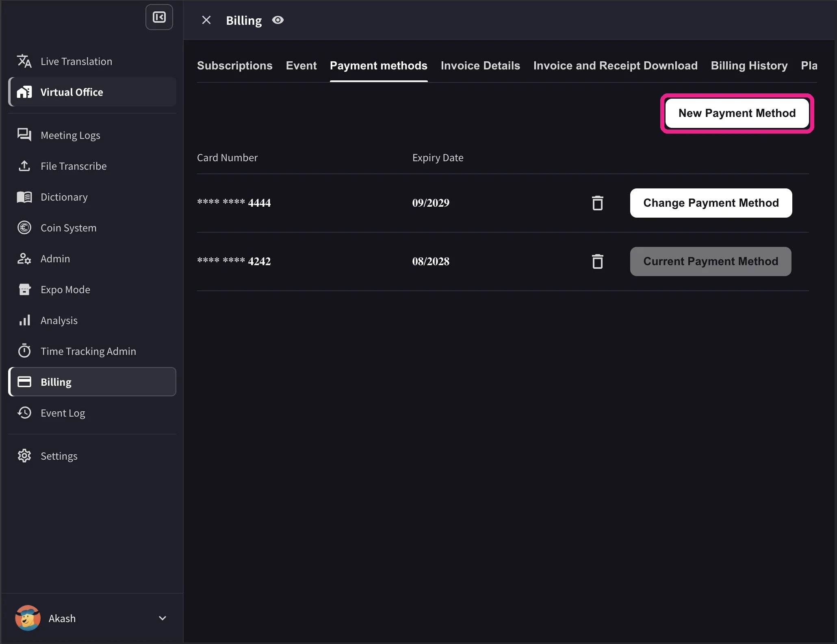Viewport: 837px width, 644px height.
Task: Select Billing in the sidebar
Action: coord(92,382)
